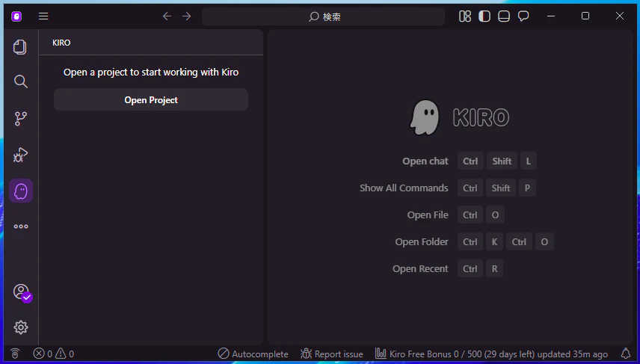This screenshot has width=640, height=364.
Task: Open the Source Control view
Action: tap(20, 119)
